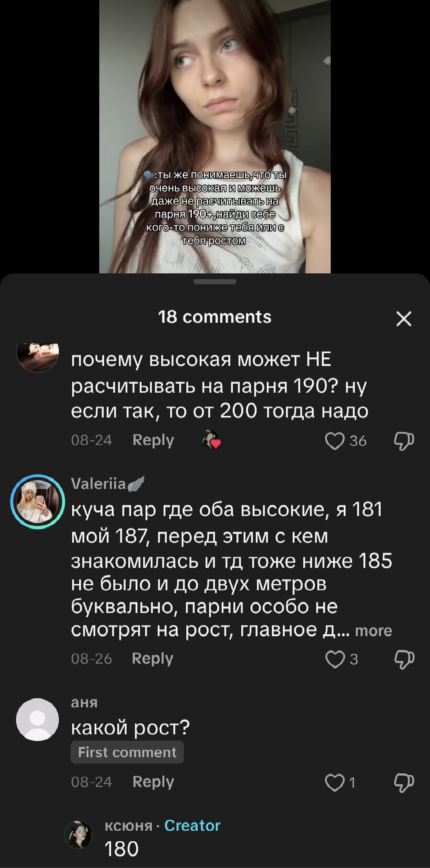430x868 pixels.
Task: Open аня's default avatar profile
Action: [38, 720]
